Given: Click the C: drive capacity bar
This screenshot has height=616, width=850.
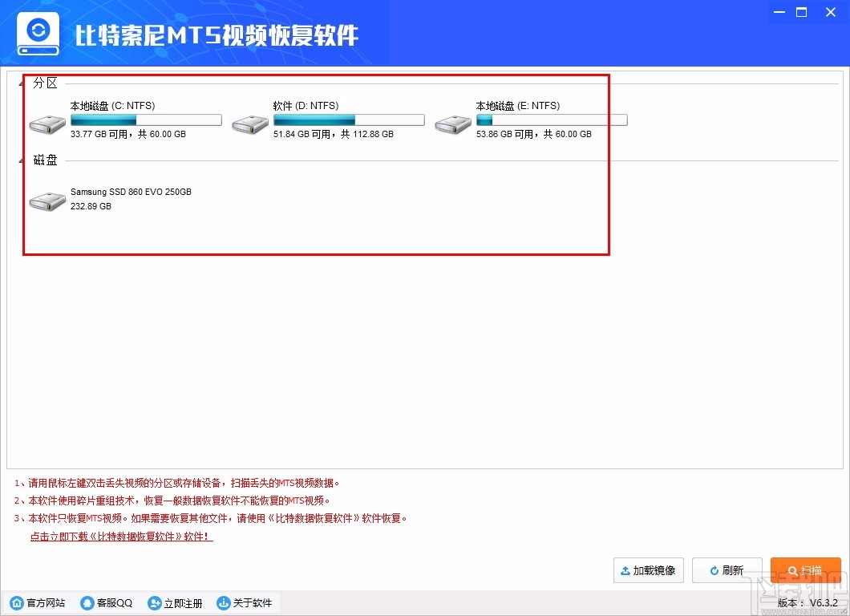Looking at the screenshot, I should 146,119.
